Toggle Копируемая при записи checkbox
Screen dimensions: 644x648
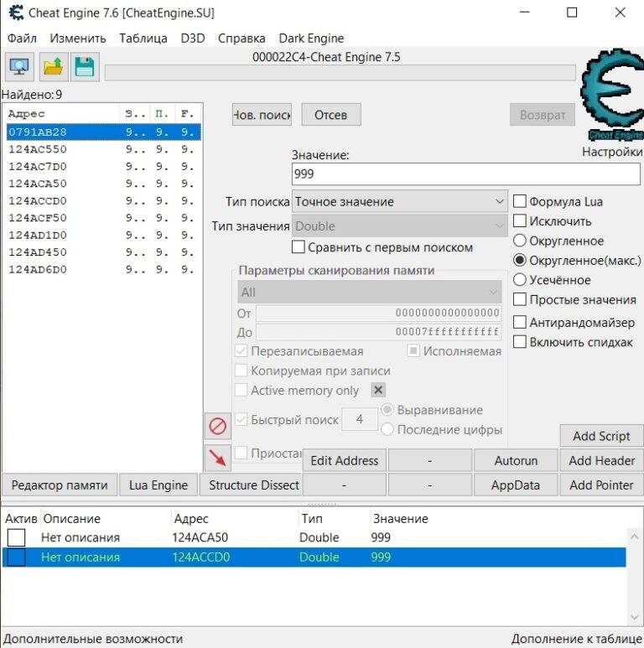tap(241, 371)
